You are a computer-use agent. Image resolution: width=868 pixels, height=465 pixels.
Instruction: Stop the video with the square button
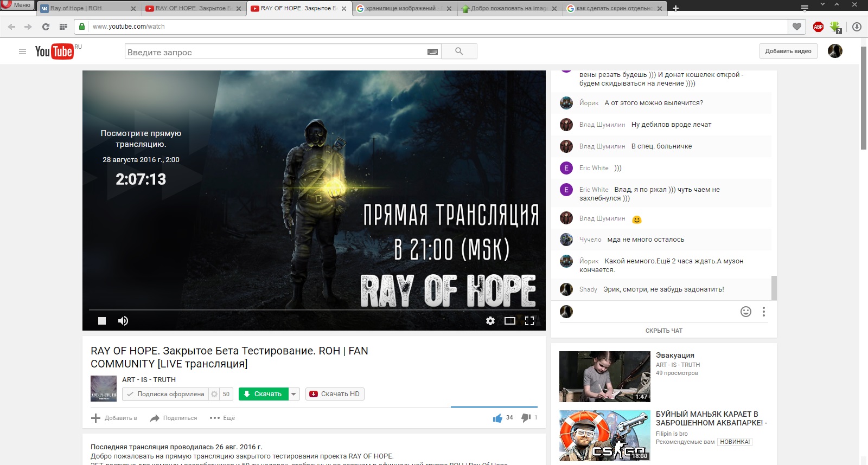[101, 321]
